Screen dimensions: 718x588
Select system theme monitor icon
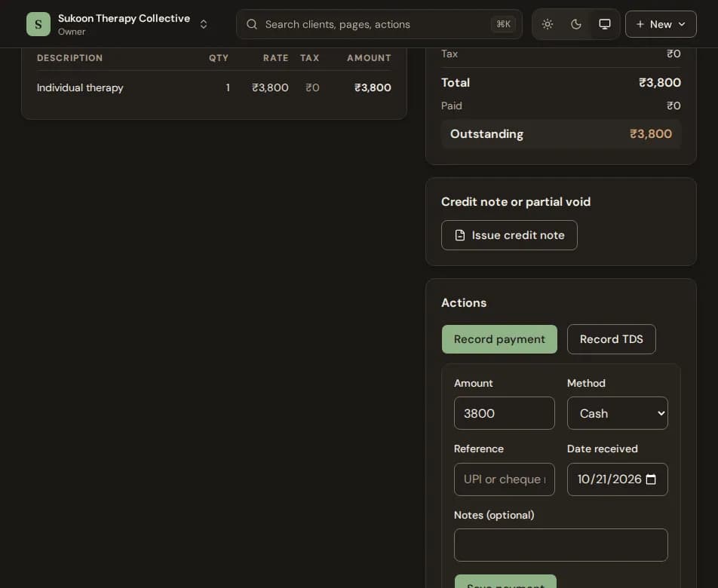604,24
